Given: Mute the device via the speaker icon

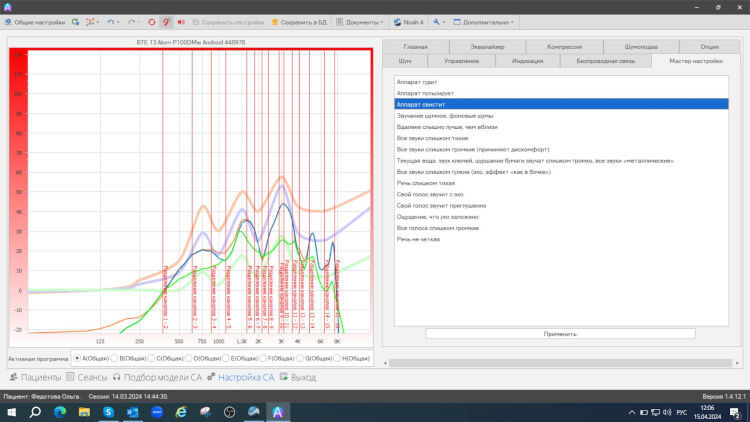Looking at the screenshot, I should click(181, 22).
